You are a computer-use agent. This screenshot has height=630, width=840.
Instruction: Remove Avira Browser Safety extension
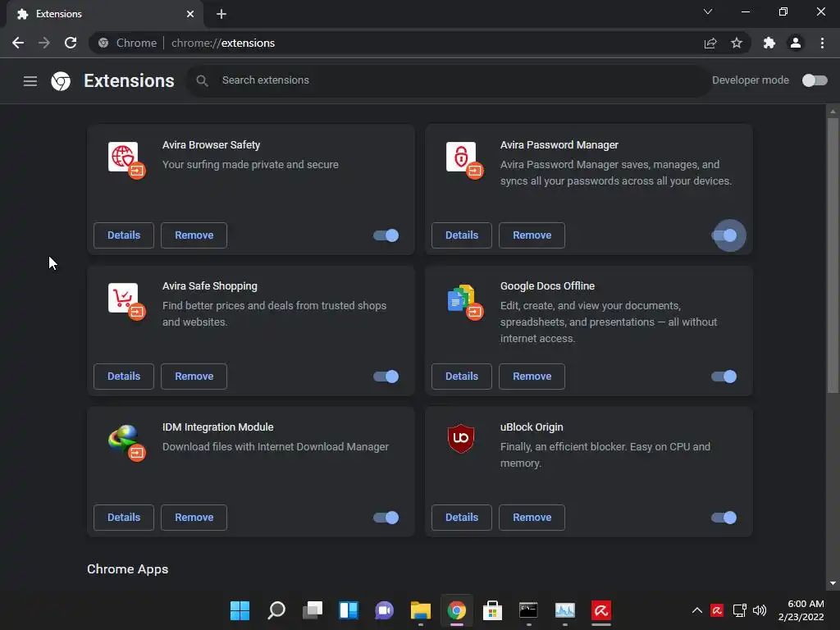coord(194,235)
